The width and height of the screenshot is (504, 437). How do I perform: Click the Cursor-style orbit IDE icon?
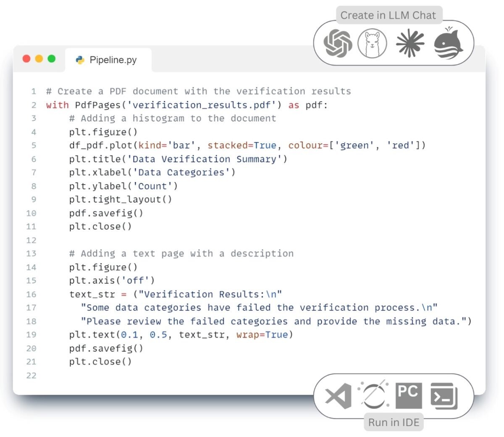373,395
